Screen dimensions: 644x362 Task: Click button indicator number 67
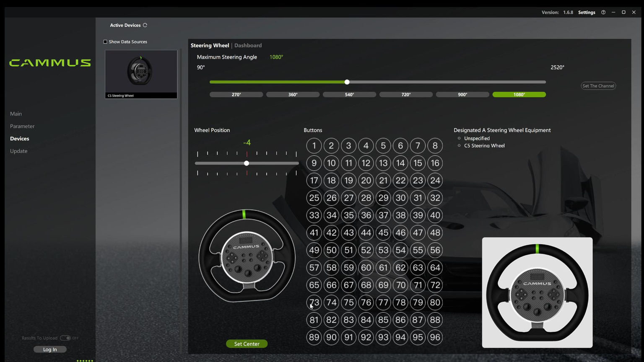pyautogui.click(x=348, y=285)
